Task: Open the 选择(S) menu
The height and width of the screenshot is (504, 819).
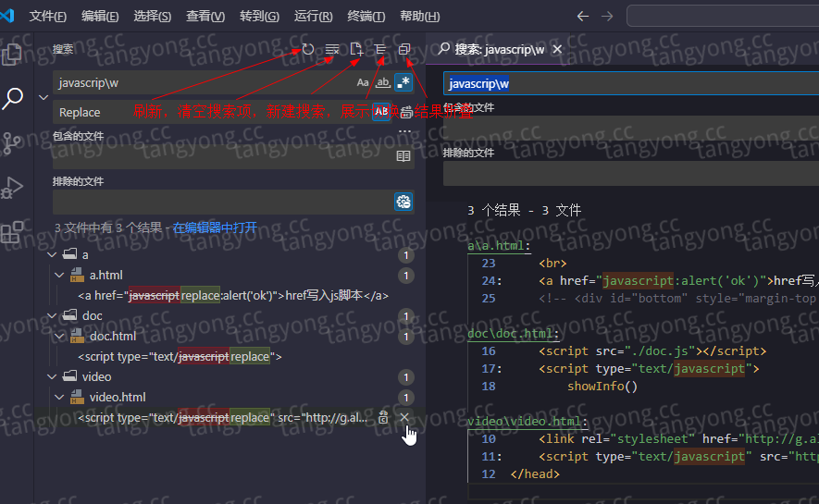Action: [x=152, y=16]
